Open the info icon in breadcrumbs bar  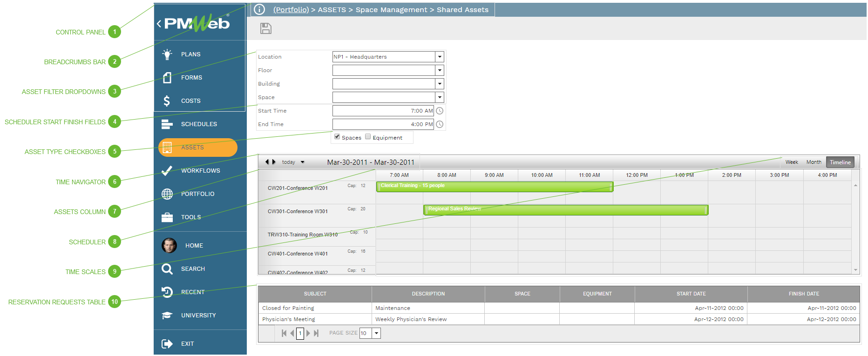tap(259, 9)
